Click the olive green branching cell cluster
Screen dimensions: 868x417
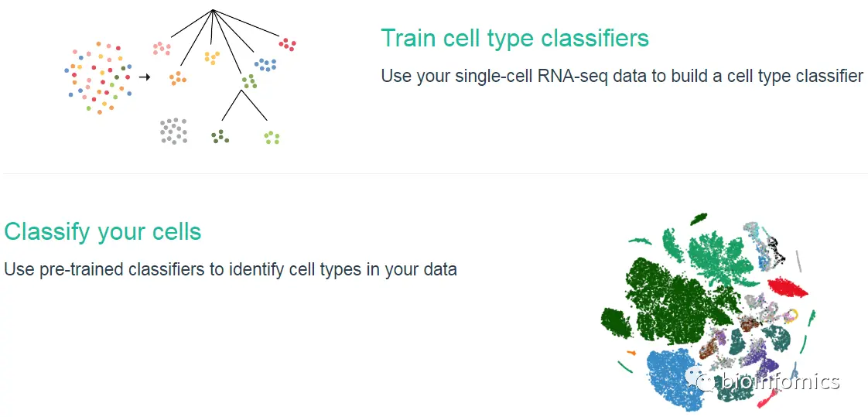click(x=250, y=81)
